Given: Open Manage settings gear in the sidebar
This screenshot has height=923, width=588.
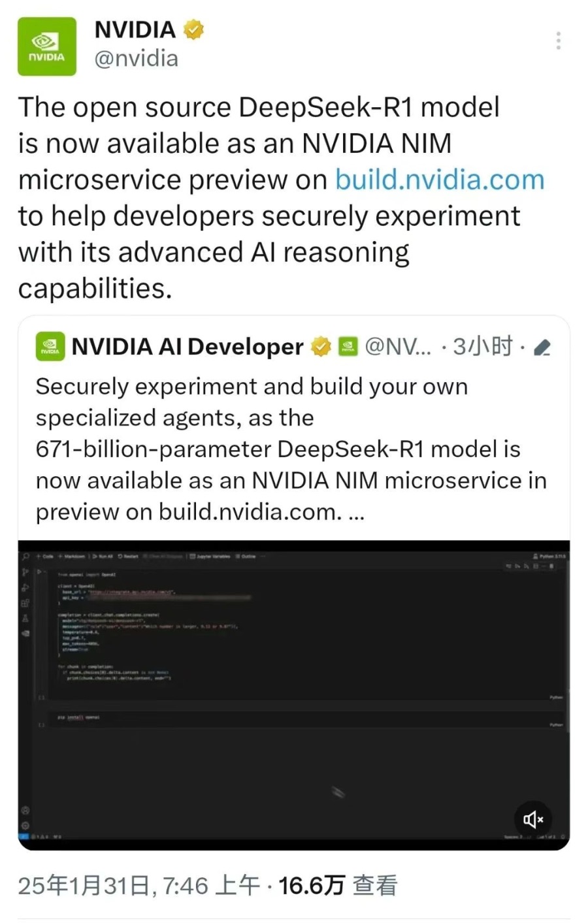Looking at the screenshot, I should [25, 825].
